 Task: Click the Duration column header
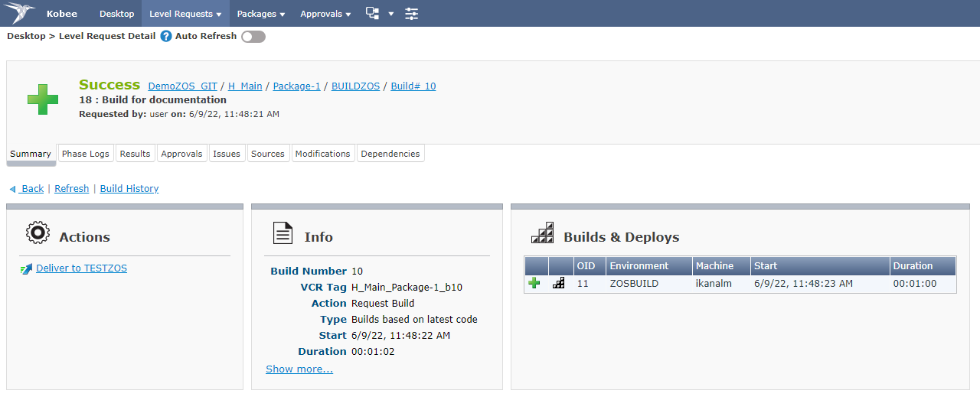923,266
